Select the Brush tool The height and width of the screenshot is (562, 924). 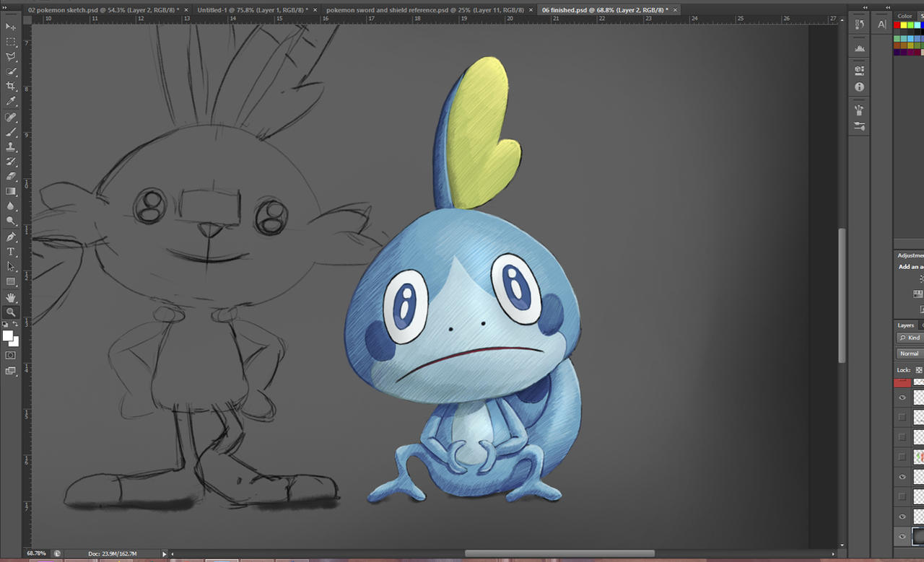coord(11,132)
